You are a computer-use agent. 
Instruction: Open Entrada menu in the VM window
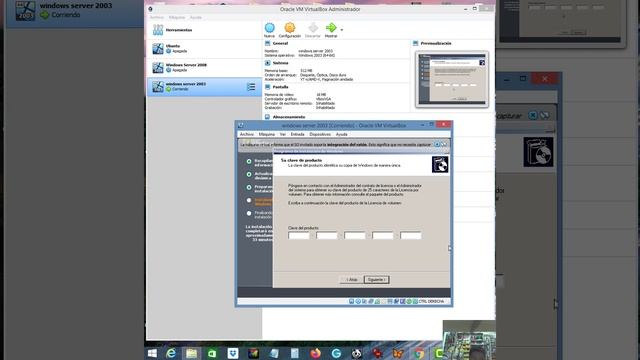(x=298, y=134)
